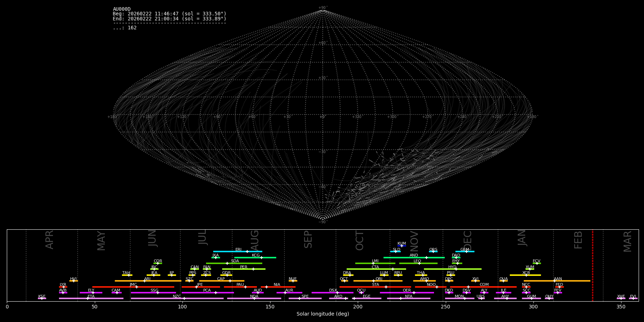Click the CTA shower label
644x322 pixels.
tap(375, 267)
